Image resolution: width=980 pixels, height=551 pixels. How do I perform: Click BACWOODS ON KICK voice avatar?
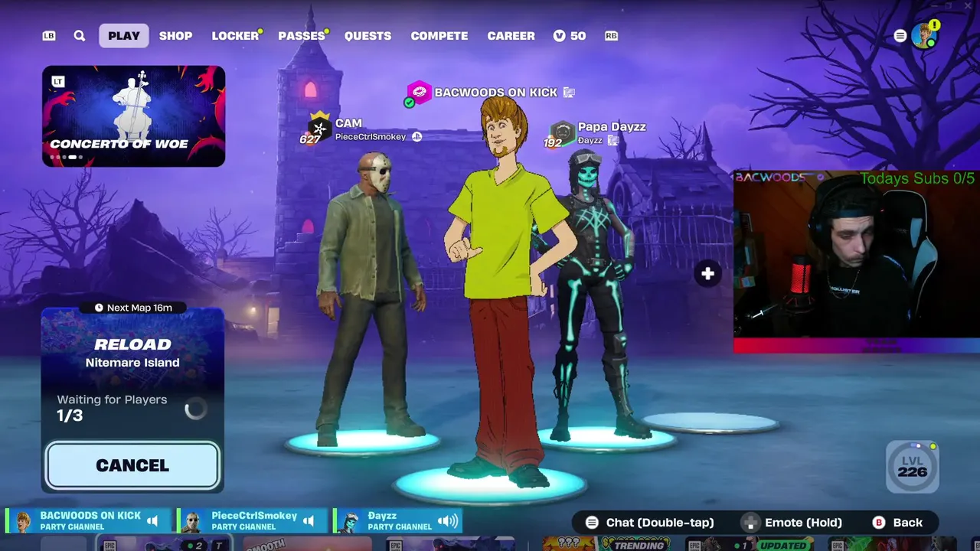[x=24, y=521]
